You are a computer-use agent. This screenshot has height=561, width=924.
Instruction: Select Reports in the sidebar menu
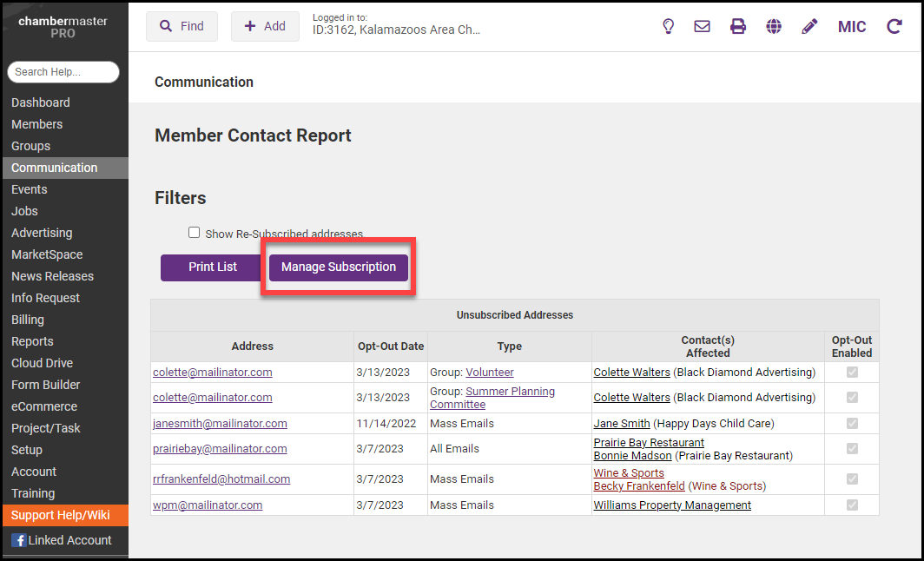(x=32, y=341)
